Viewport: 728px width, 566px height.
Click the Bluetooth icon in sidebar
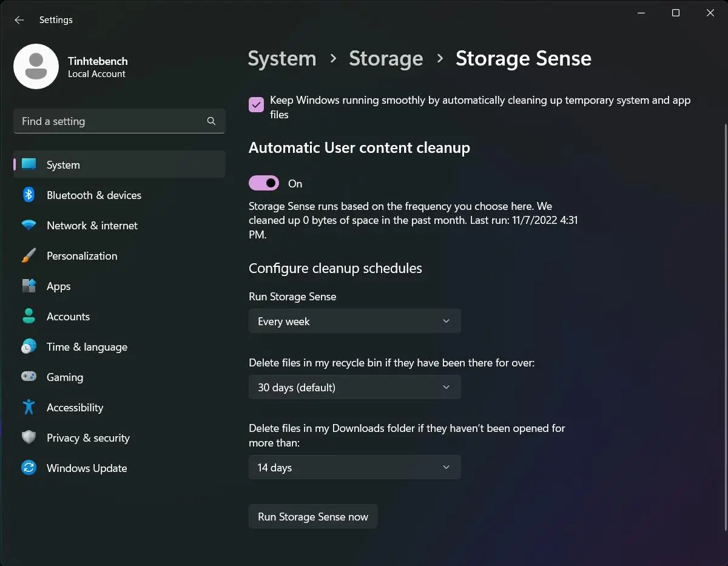(x=29, y=195)
